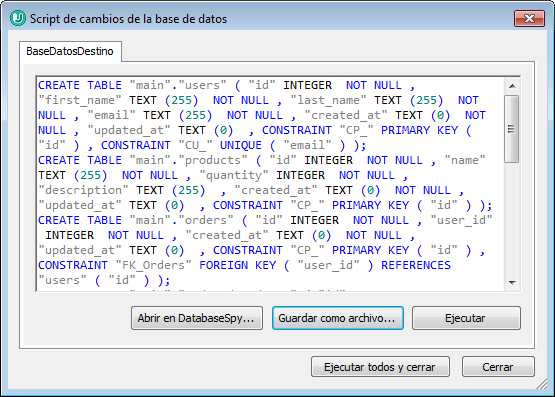The image size is (555, 397).
Task: Click the "user_id" column on orders table line
Action: pos(461,220)
